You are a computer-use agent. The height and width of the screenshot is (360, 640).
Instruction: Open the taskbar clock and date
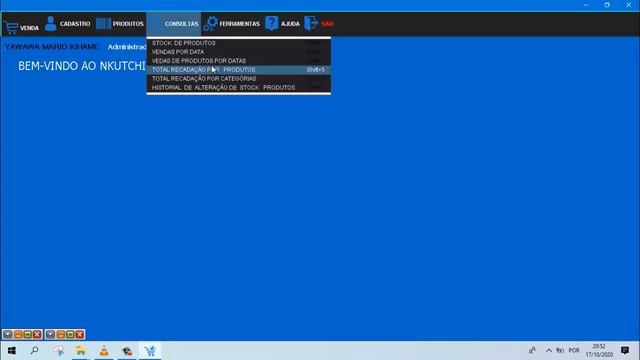[599, 351]
